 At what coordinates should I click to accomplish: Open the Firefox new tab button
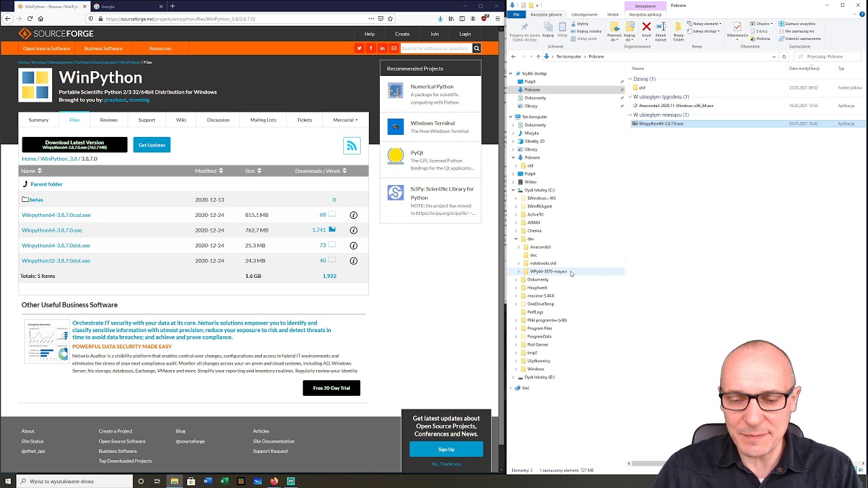tap(172, 6)
